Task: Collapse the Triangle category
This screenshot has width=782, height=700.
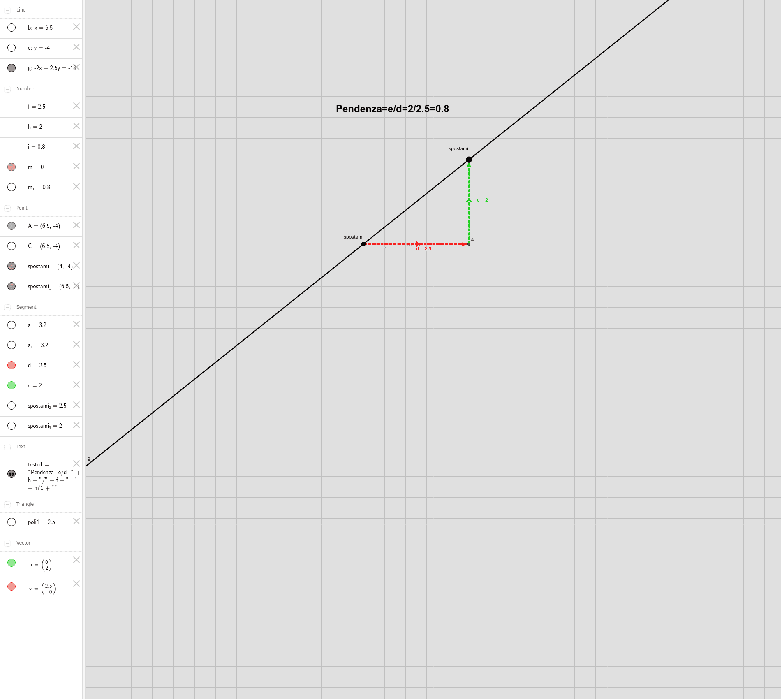Action: click(x=7, y=504)
